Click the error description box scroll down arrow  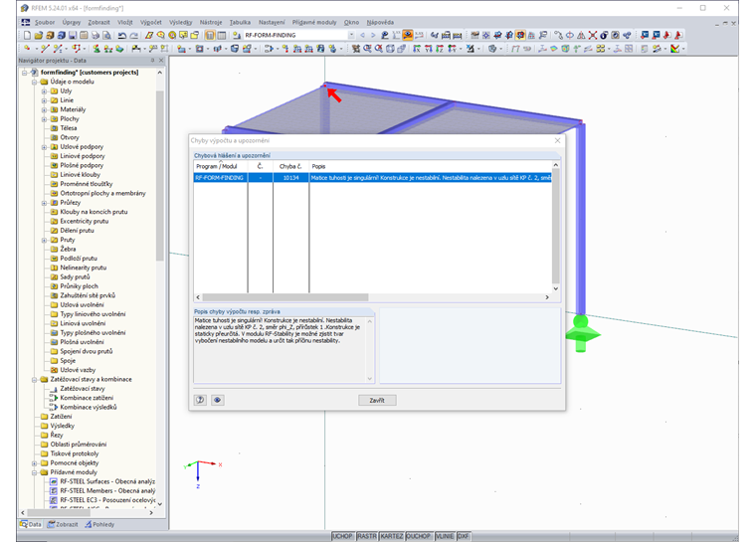tap(370, 379)
